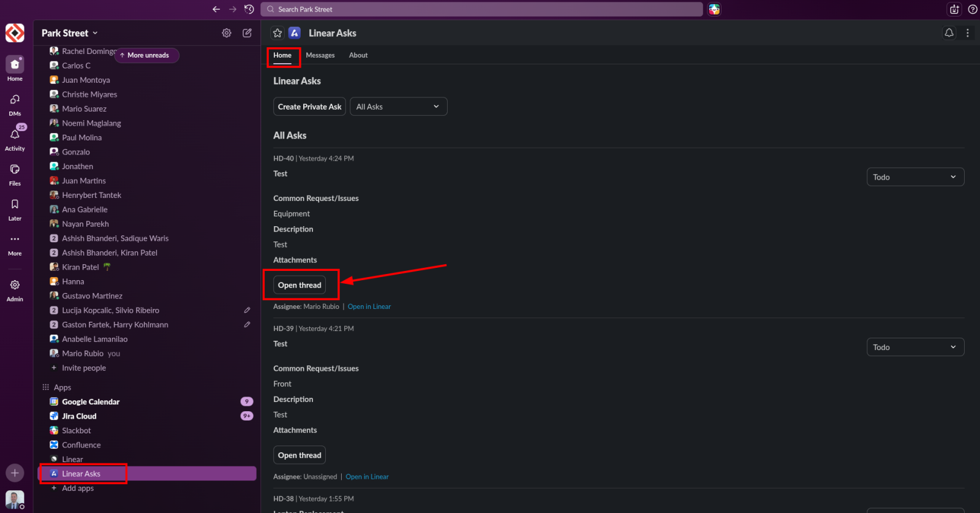This screenshot has width=980, height=513.
Task: Click the Linear Asks app icon in the header
Action: tap(295, 33)
